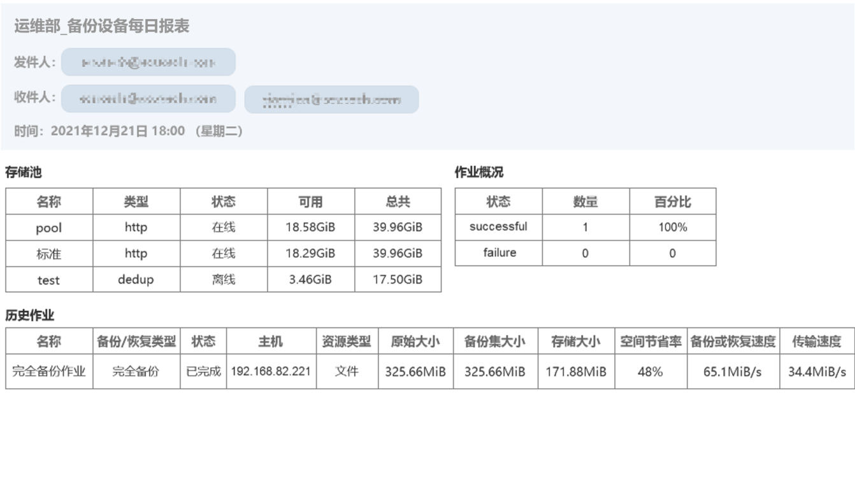Click the 离线 offline status cell
Image resolution: width=855 pixels, height=504 pixels.
pyautogui.click(x=223, y=280)
